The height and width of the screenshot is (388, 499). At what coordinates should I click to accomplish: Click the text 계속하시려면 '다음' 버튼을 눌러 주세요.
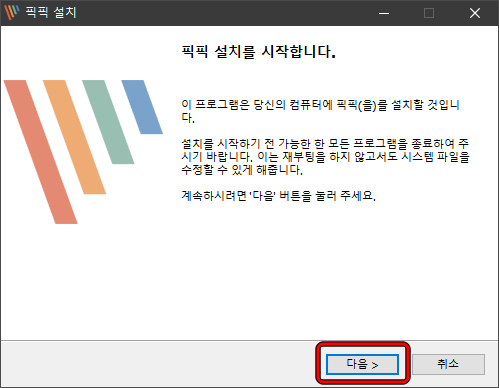(278, 196)
